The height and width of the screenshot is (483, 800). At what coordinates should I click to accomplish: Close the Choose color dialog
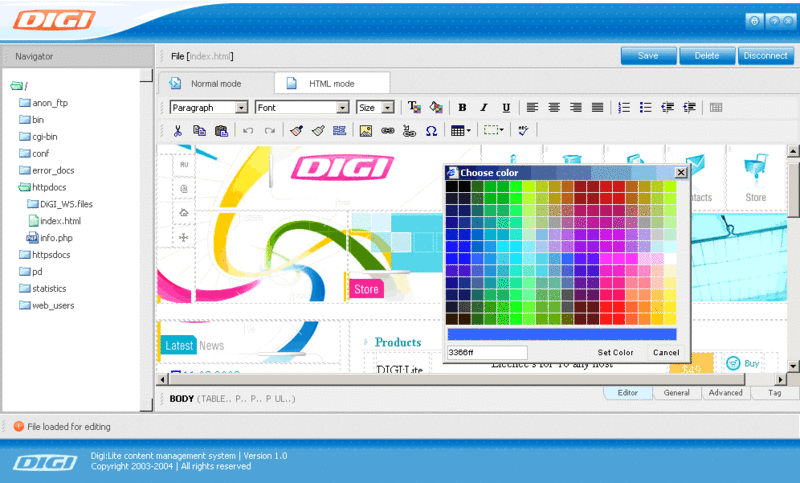681,172
